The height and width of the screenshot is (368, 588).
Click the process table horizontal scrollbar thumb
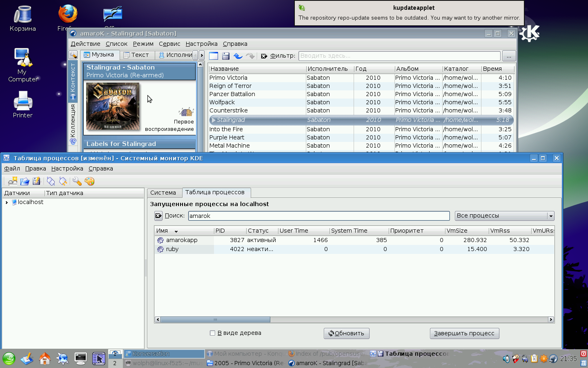tap(215, 320)
